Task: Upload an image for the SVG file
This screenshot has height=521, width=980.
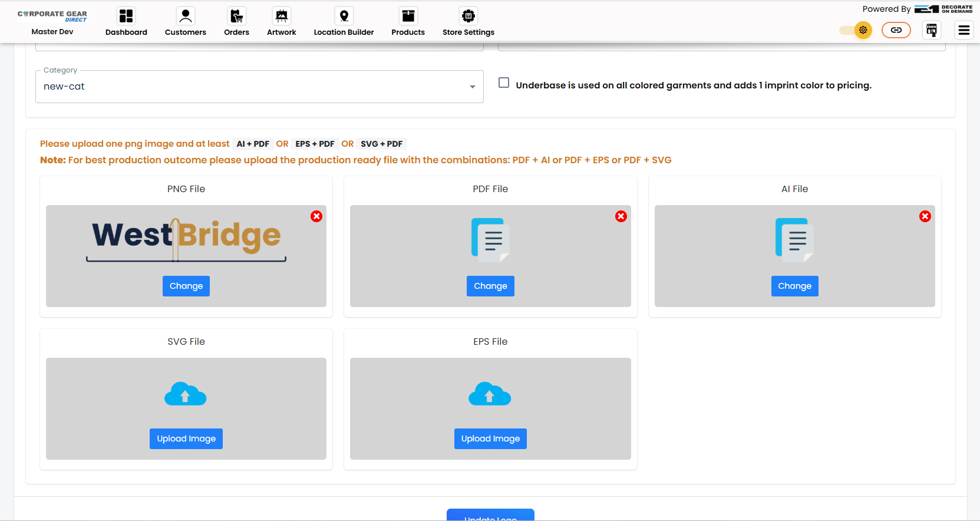Action: [x=186, y=438]
